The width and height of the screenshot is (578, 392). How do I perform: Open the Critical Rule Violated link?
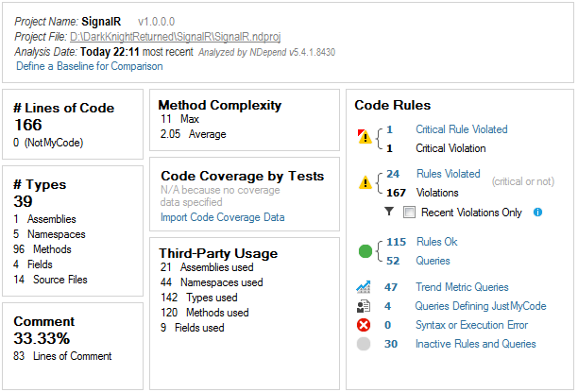point(462,129)
